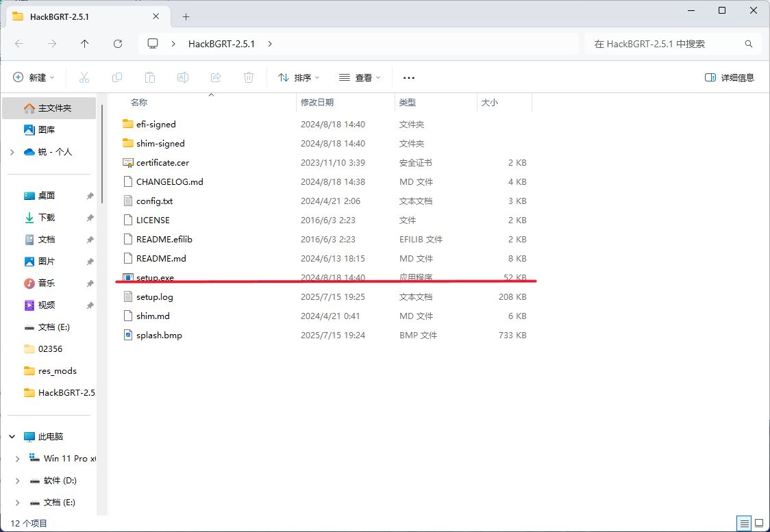Expand the 软件 (D:) drive node
The width and height of the screenshot is (770, 532).
click(x=18, y=481)
